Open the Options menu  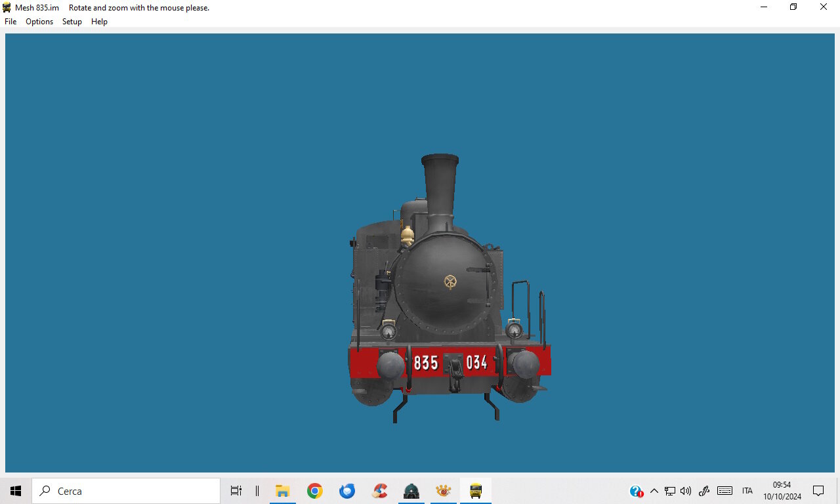(39, 22)
